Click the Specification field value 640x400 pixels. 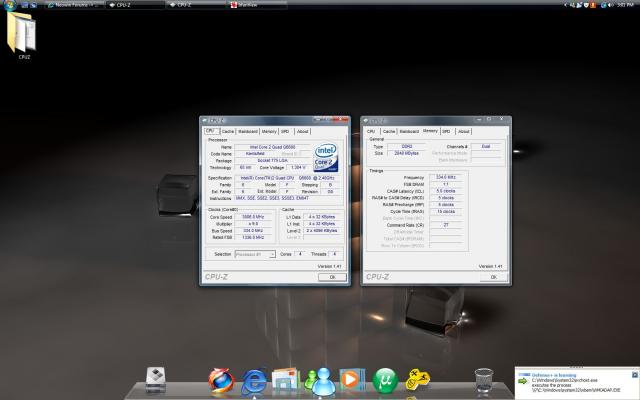click(288, 178)
